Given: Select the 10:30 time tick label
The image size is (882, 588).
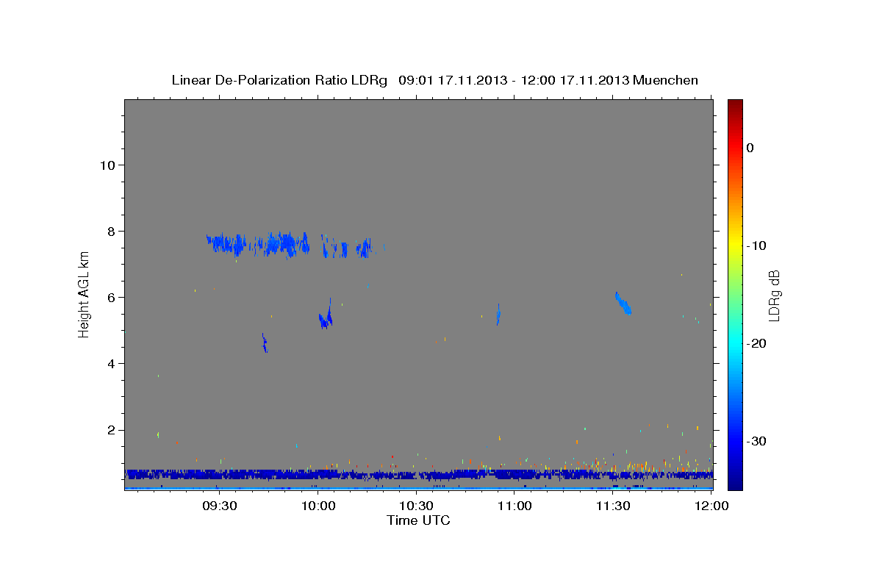Looking at the screenshot, I should pos(417,506).
